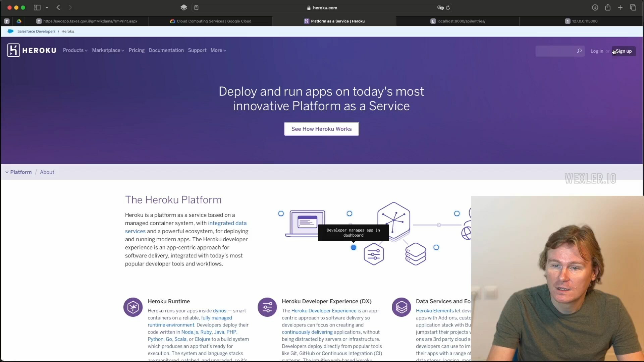Click the Log in link

pos(597,51)
